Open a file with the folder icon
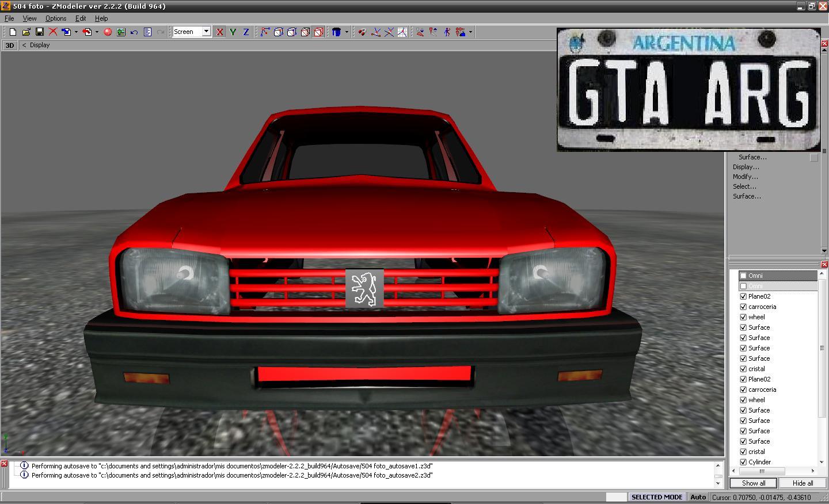This screenshot has height=504, width=829. pos(26,32)
